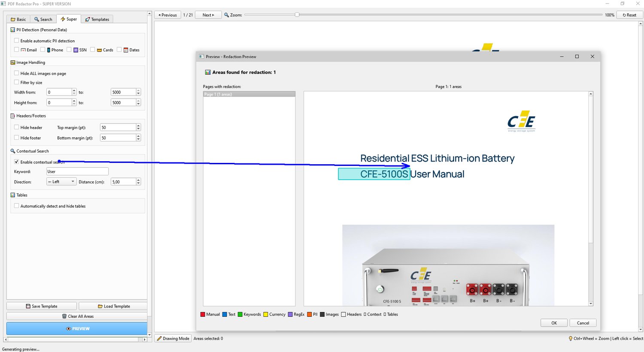
Task: Click the "100%" zoom value
Action: [610, 15]
